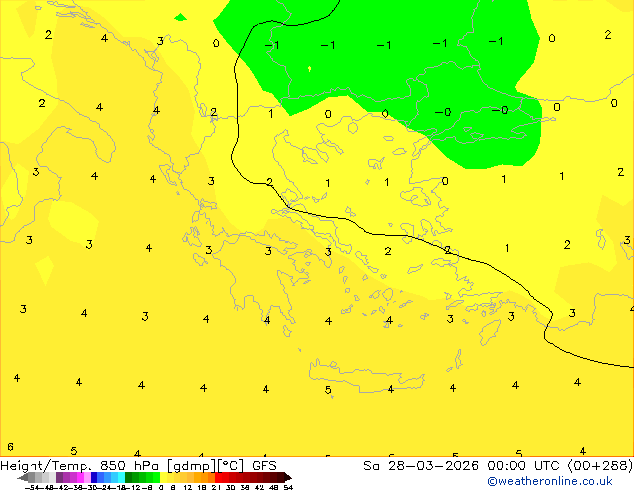The height and width of the screenshot is (490, 634).
Task: Click the dark maroon right arrow end of scale
Action: tap(287, 478)
